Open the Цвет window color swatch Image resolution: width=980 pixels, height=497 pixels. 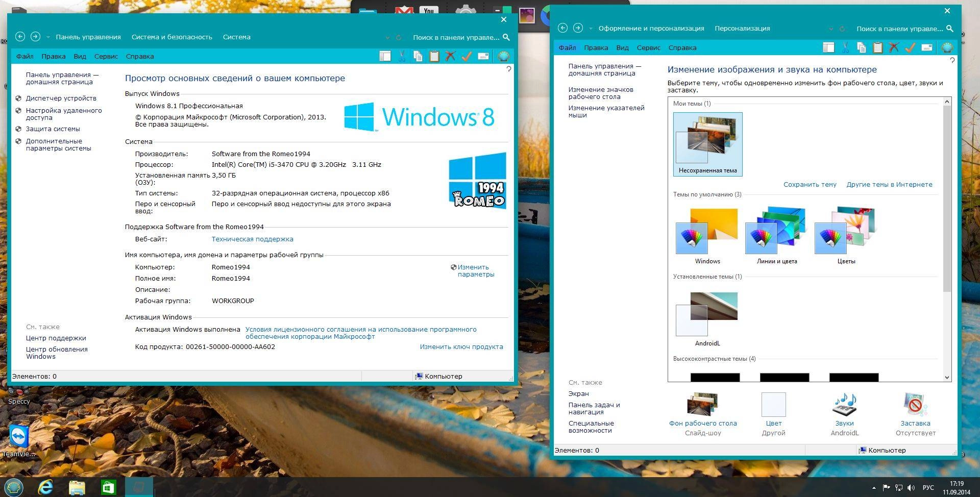773,414
